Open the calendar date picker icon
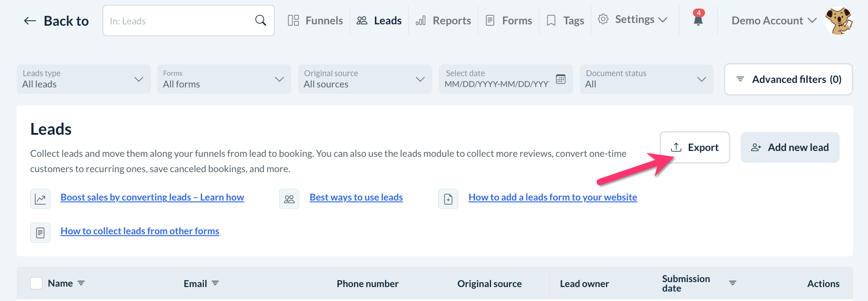The image size is (868, 301). [x=561, y=79]
